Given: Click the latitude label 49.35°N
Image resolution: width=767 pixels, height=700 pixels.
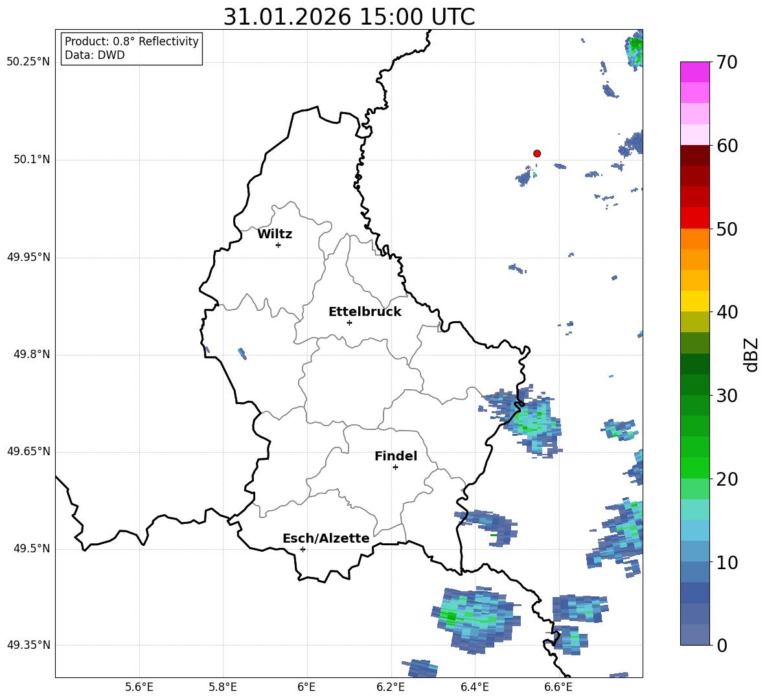Looking at the screenshot, I should 29,645.
